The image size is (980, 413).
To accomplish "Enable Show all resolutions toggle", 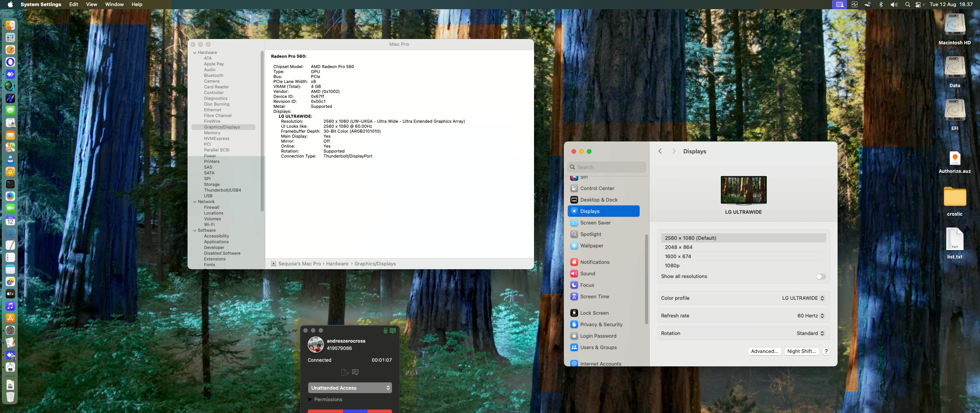I will (820, 276).
